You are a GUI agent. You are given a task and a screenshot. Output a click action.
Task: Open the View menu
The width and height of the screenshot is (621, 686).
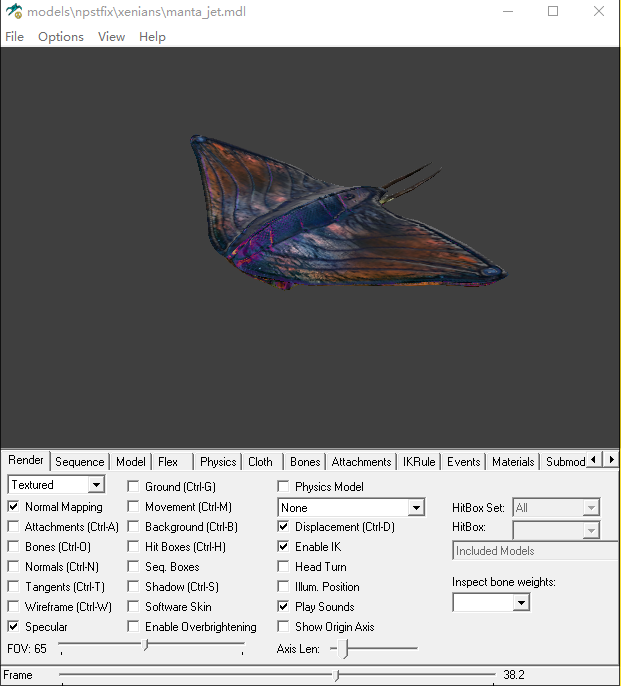click(x=111, y=37)
